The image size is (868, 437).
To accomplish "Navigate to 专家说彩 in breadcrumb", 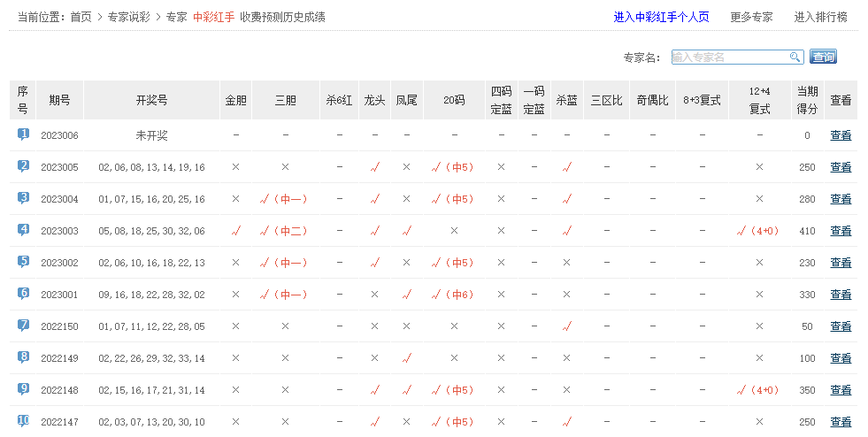I will tap(128, 17).
